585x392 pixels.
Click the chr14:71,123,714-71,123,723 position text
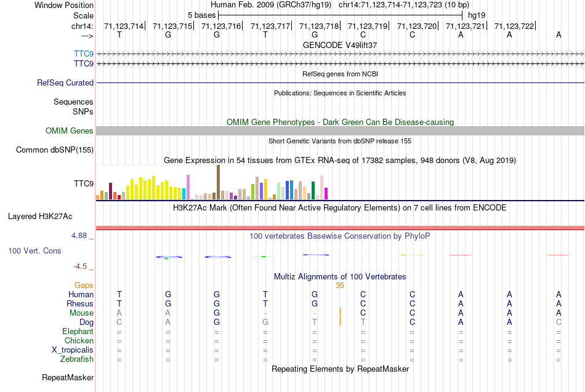404,5
